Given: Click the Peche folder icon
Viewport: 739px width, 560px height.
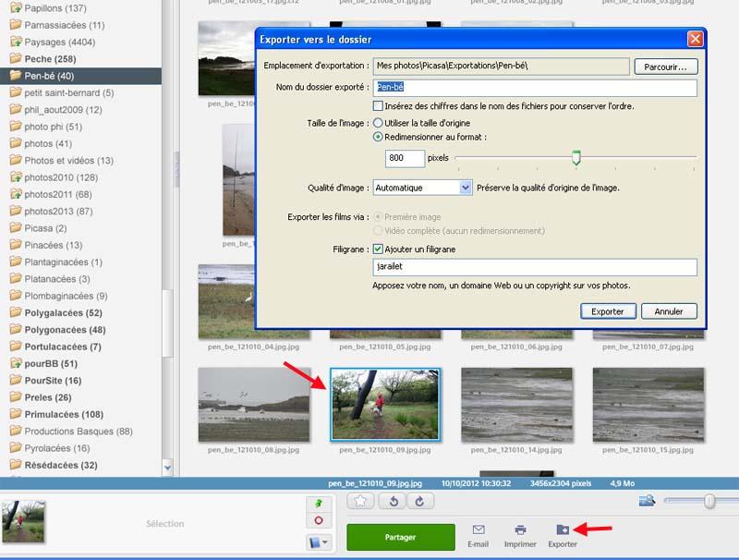Looking at the screenshot, I should [16, 58].
